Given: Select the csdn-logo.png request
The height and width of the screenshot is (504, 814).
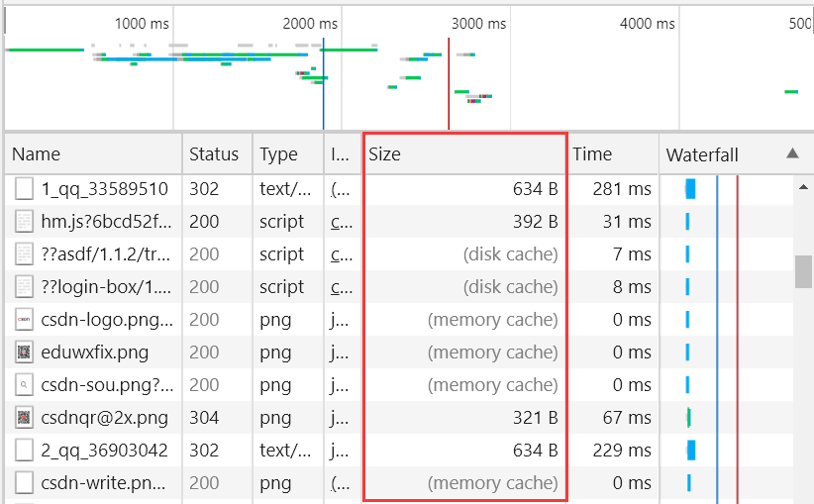Looking at the screenshot, I should tap(107, 320).
